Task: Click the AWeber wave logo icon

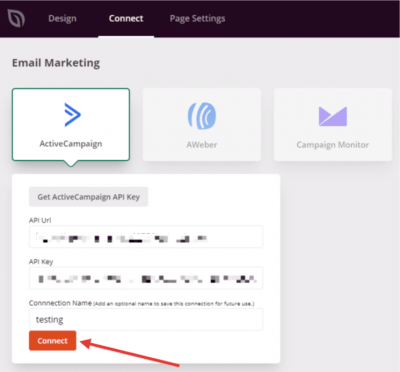Action: (x=202, y=116)
